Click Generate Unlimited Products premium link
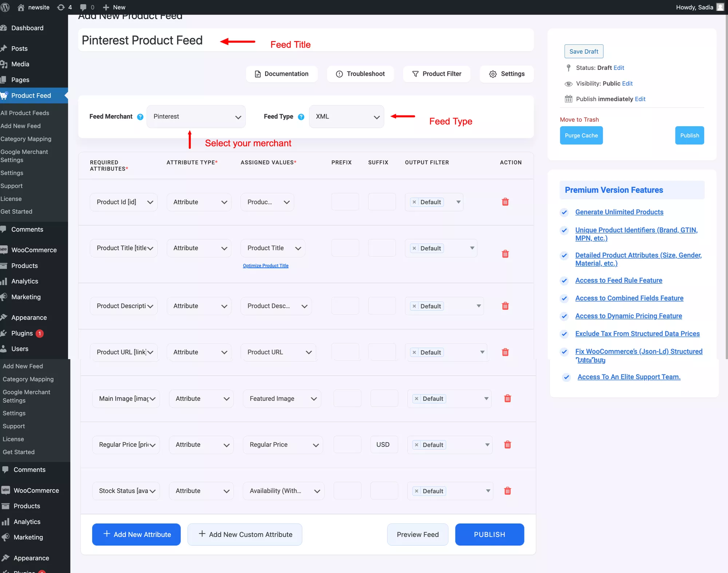Image resolution: width=728 pixels, height=573 pixels. coord(619,211)
